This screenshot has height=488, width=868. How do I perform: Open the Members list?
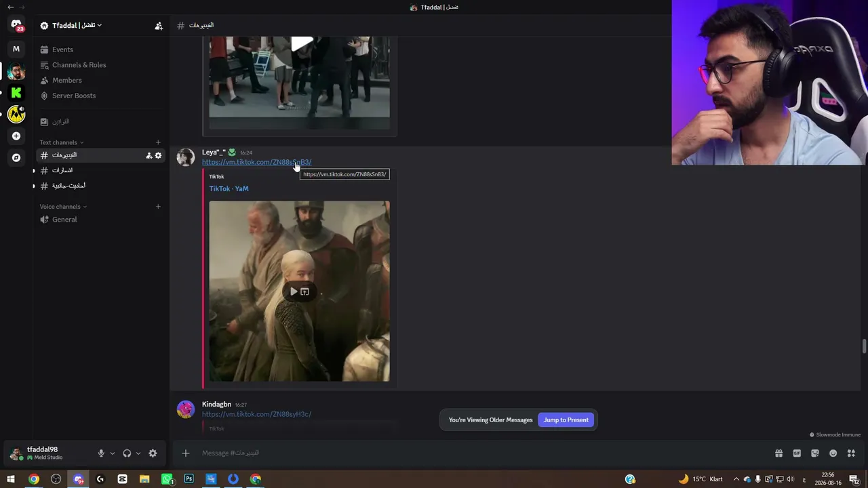point(100,80)
